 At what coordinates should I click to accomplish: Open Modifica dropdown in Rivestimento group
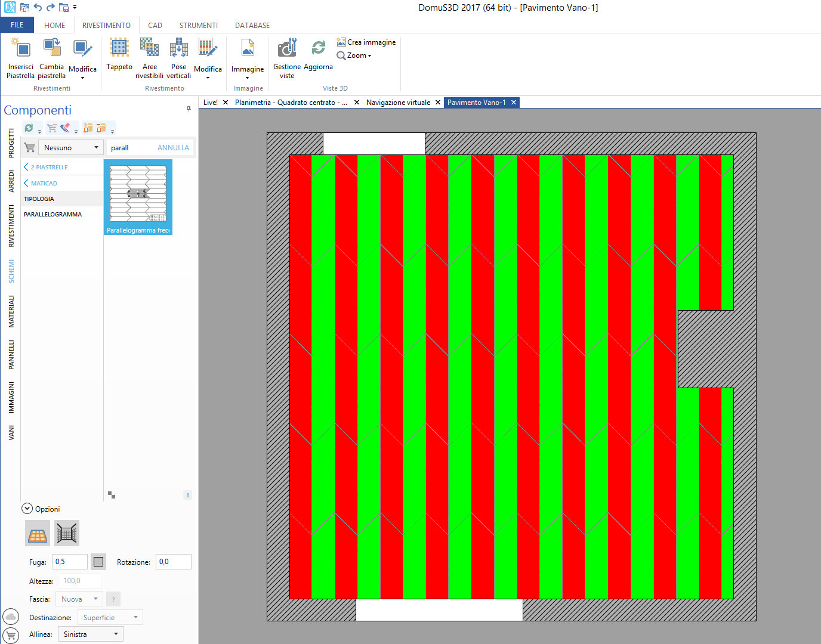[x=208, y=58]
